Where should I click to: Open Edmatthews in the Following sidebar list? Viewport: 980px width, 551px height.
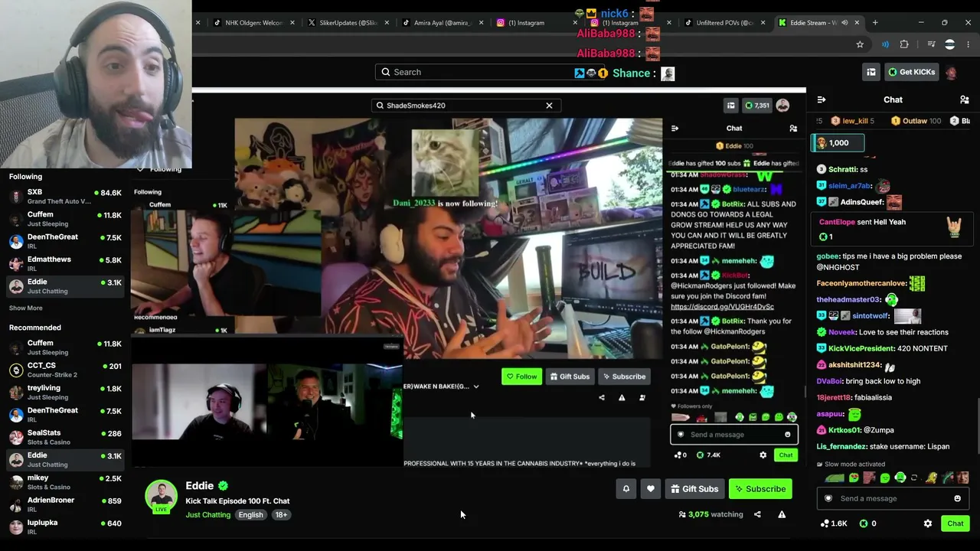65,263
